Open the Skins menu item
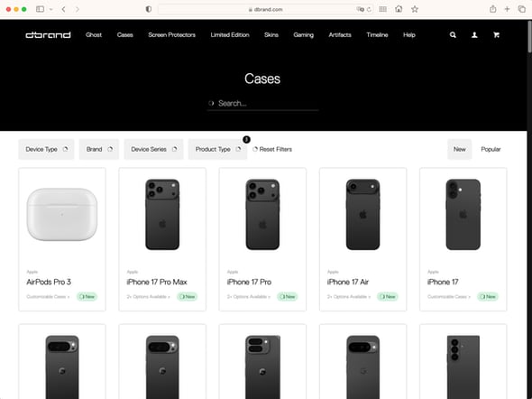Viewport: 532px width, 399px height. pyautogui.click(x=271, y=34)
